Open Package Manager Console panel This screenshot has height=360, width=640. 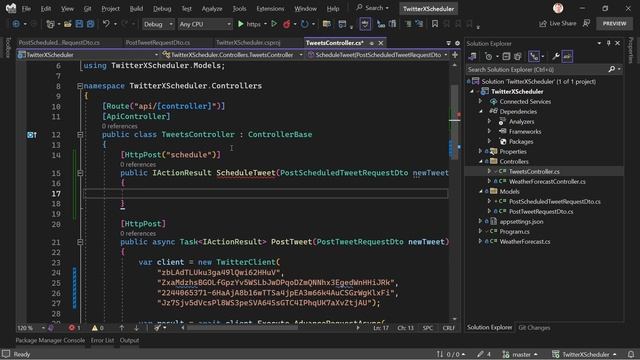[x=50, y=340]
